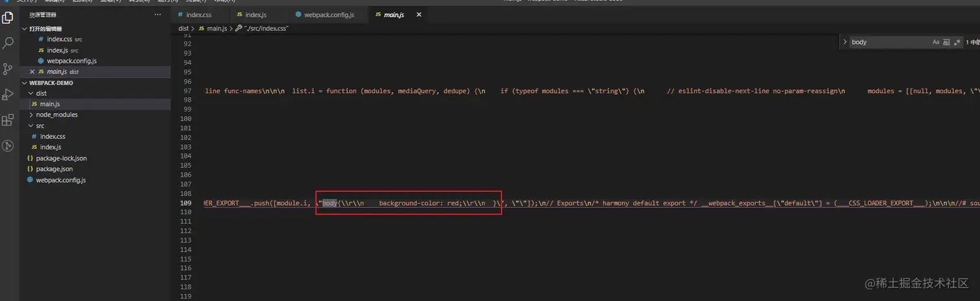
Task: Collapse the WEBPACK-DEMO project section
Action: click(25, 83)
